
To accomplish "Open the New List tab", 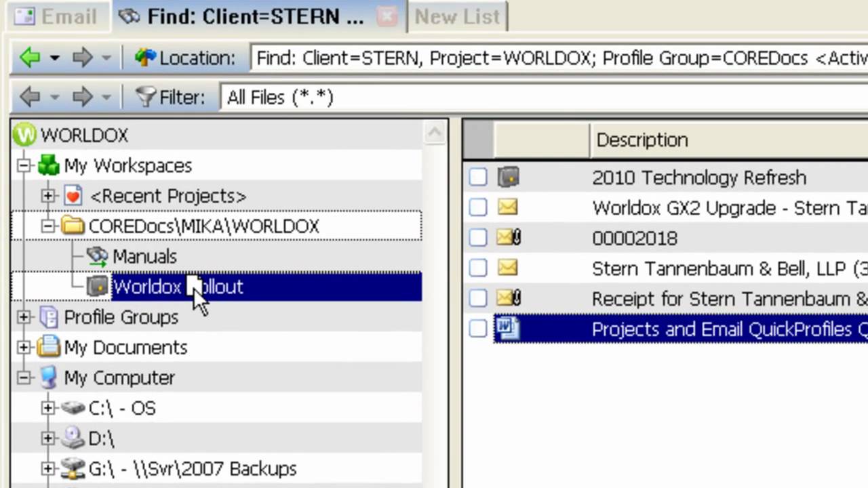I will point(457,16).
